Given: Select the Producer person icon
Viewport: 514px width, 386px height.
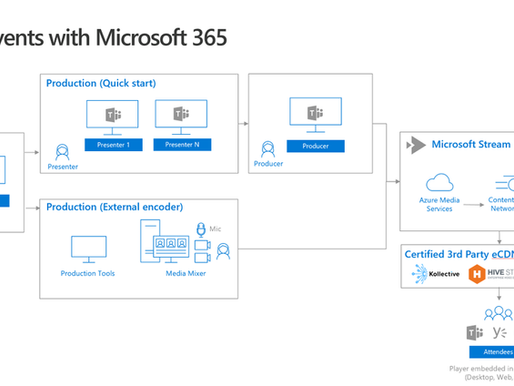Looking at the screenshot, I should coord(268,149).
